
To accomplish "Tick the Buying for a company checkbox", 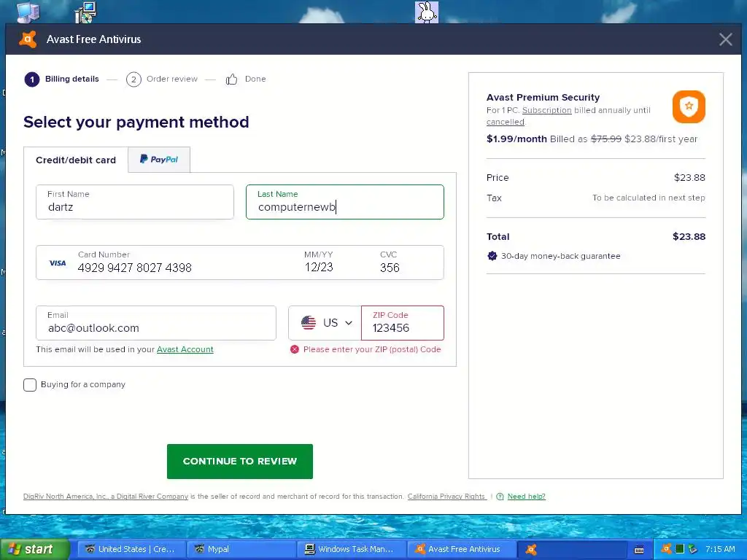I will click(29, 385).
